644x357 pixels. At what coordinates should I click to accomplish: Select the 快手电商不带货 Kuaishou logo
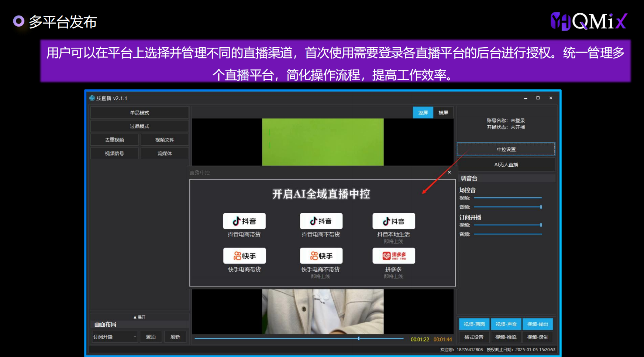coord(321,256)
